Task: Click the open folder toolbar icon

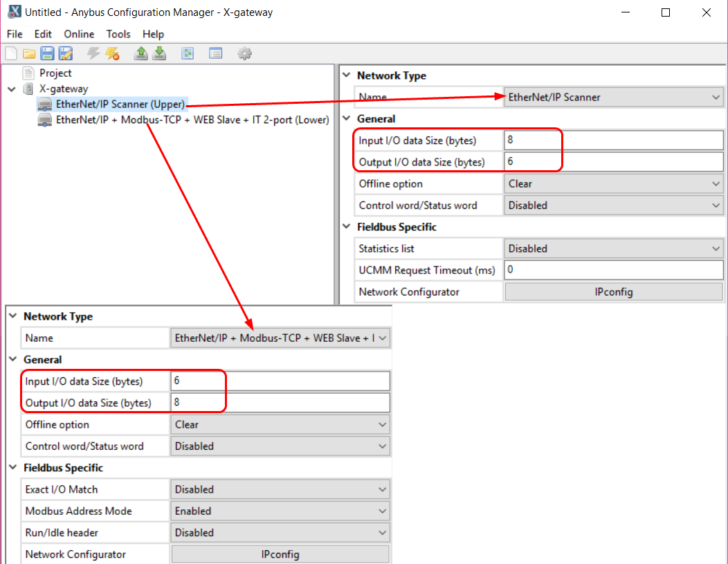Action: (x=29, y=54)
